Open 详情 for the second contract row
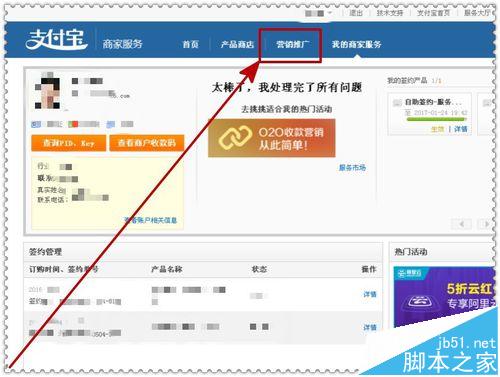500x377 pixels. click(370, 327)
